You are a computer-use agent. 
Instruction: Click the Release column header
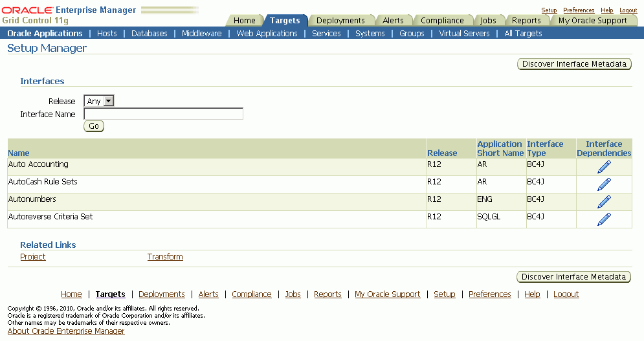point(442,153)
